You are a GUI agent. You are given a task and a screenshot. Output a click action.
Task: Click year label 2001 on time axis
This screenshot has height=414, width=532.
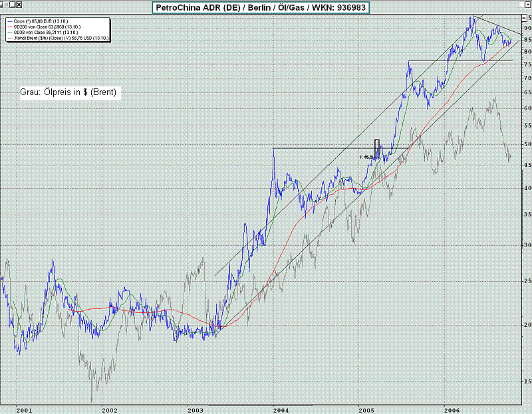pos(24,410)
